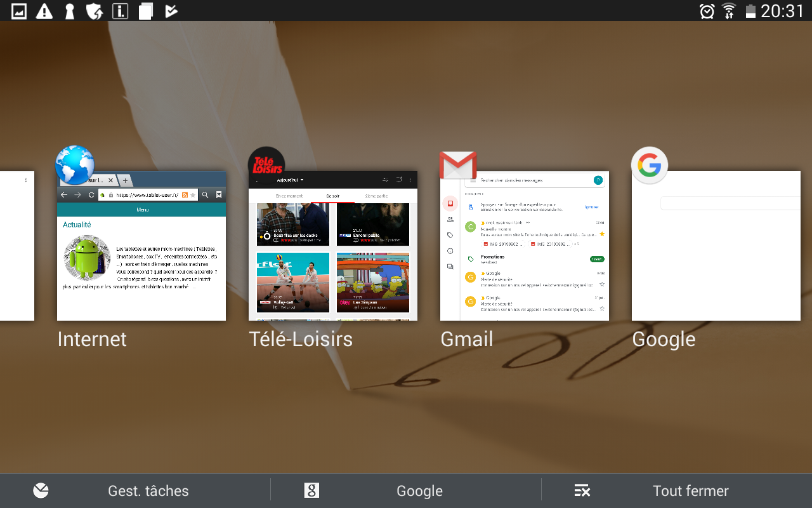This screenshot has height=508, width=812.
Task: Select the Internet app label
Action: [92, 339]
